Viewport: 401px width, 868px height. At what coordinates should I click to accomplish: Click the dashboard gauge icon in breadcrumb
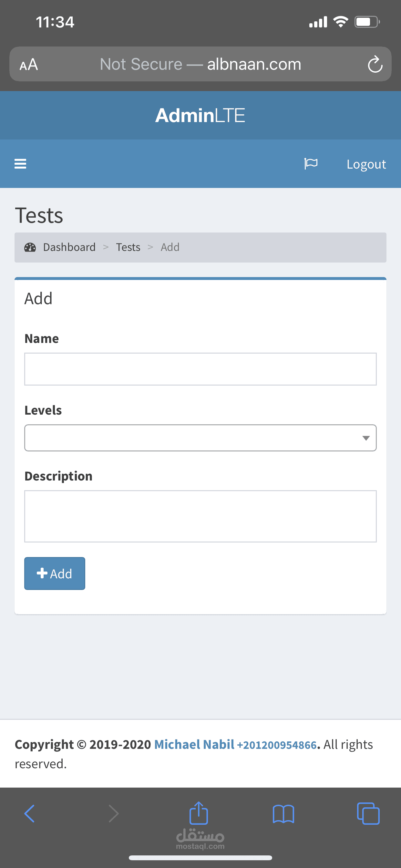pos(30,247)
